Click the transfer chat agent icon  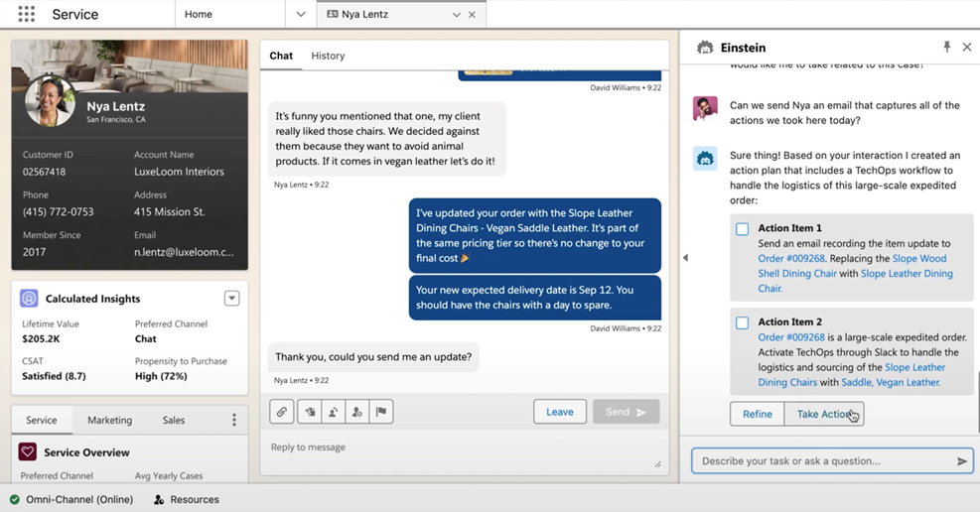coord(334,412)
